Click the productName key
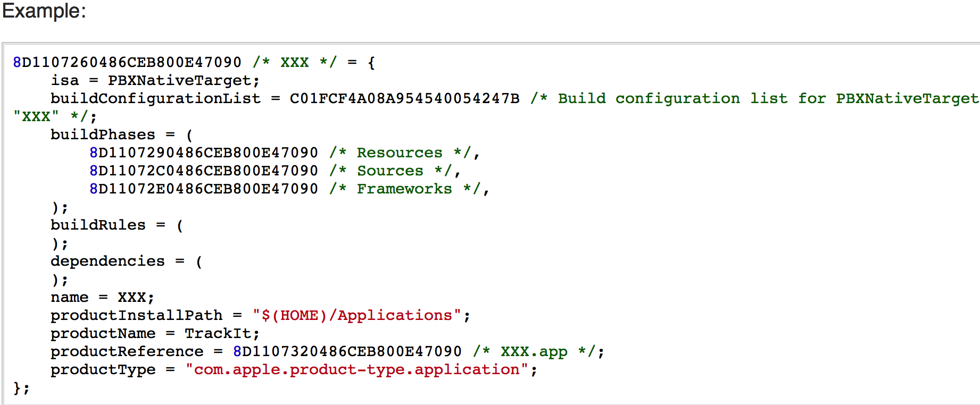This screenshot has width=980, height=405. 103,334
